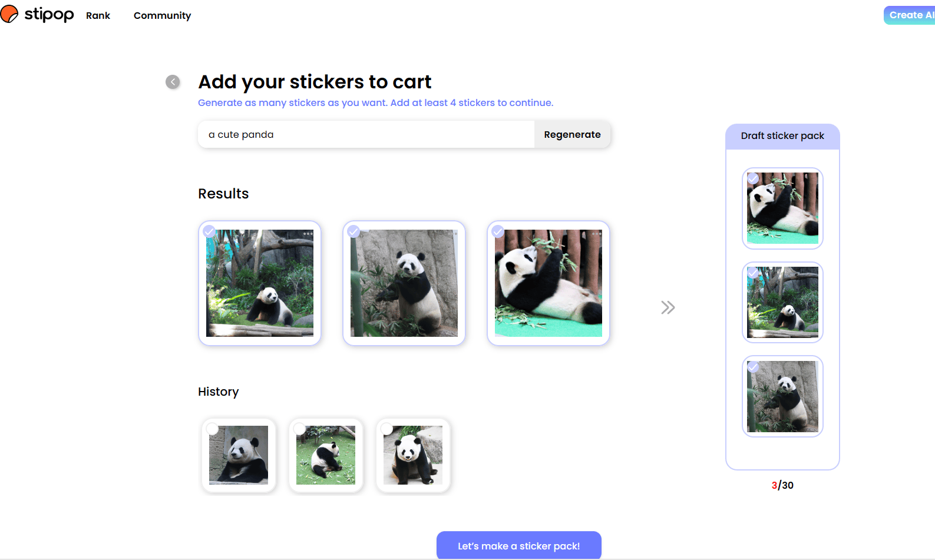Open the Community page
This screenshot has width=935, height=560.
(x=162, y=15)
